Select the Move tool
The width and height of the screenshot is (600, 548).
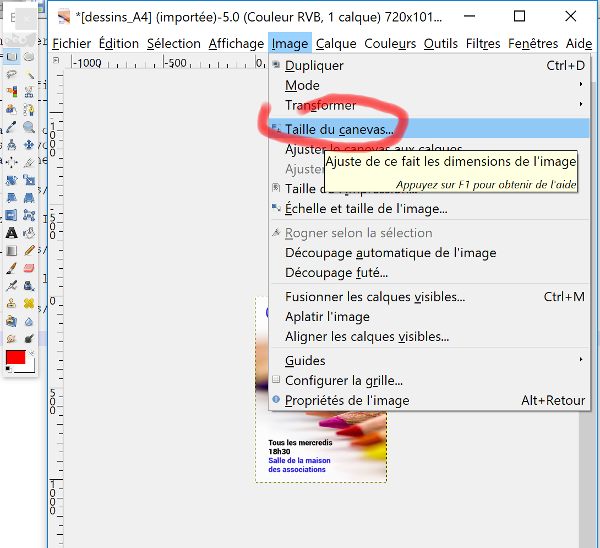[29, 145]
